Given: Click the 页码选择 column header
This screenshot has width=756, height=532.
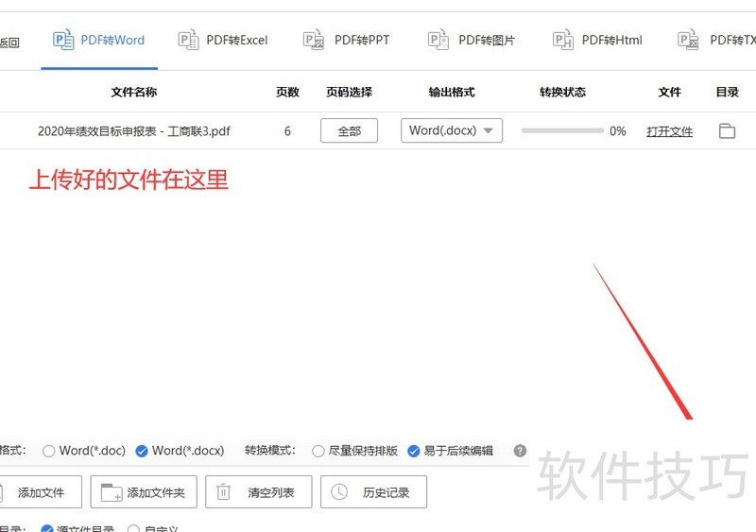Looking at the screenshot, I should coord(349,92).
